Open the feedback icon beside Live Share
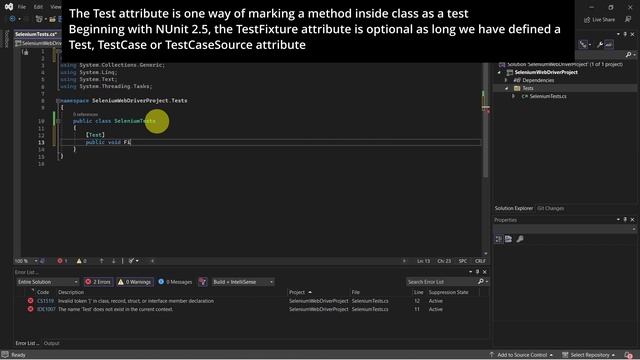Viewport: 640px width, 360px height. pyautogui.click(x=628, y=20)
